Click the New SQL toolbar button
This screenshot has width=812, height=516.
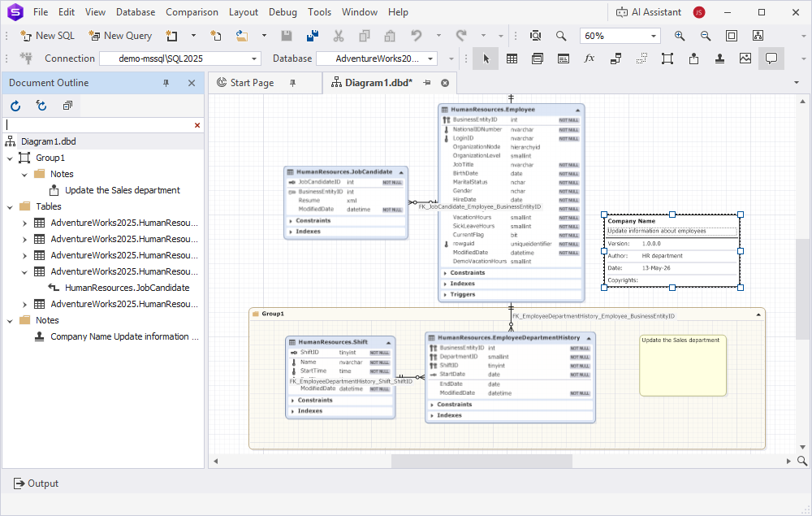(47, 36)
